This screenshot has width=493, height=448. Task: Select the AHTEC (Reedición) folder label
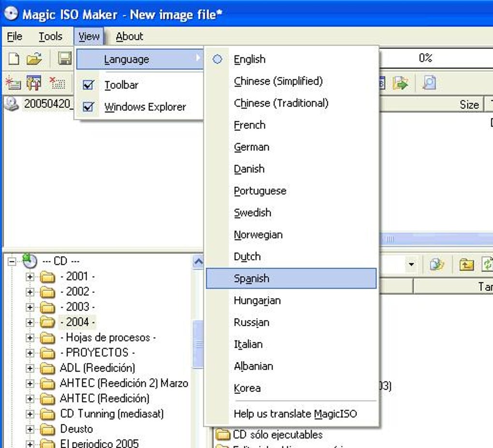104,399
